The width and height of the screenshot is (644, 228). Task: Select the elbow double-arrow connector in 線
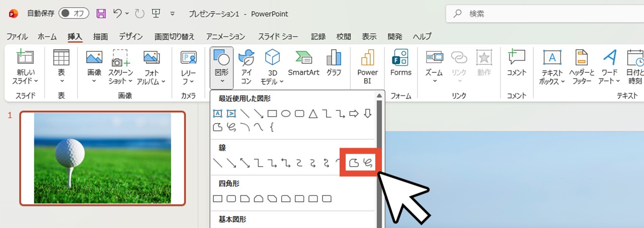click(286, 163)
